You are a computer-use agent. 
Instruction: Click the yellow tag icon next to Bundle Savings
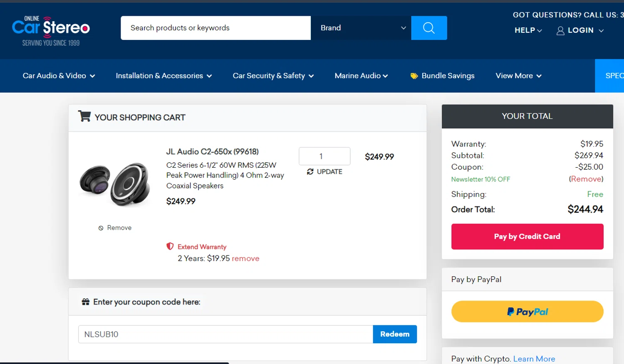[414, 76]
